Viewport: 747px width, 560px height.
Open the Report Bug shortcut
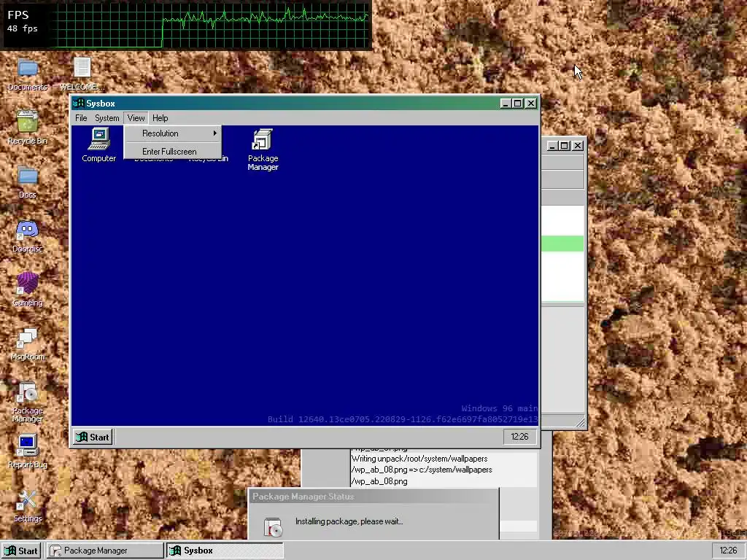pyautogui.click(x=28, y=451)
